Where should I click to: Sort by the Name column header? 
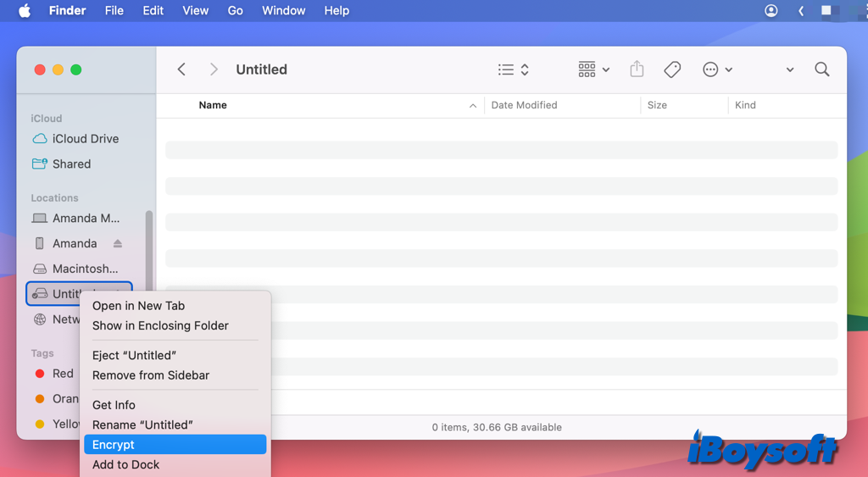tap(213, 105)
